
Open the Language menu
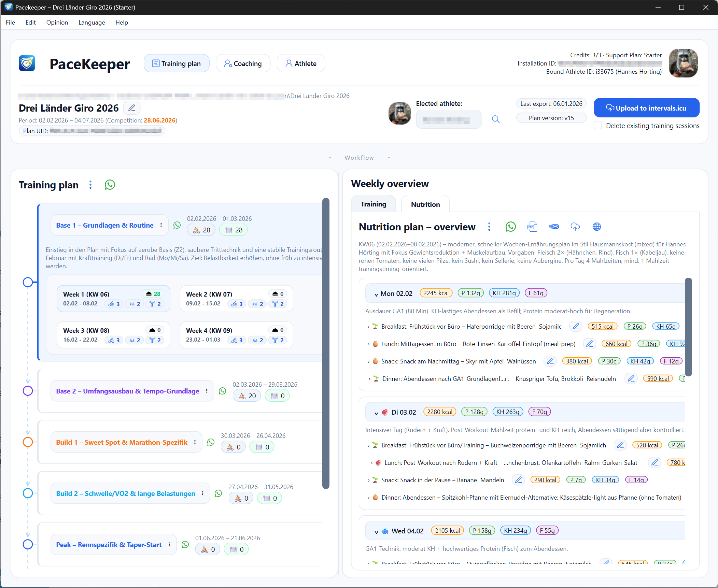click(x=91, y=22)
